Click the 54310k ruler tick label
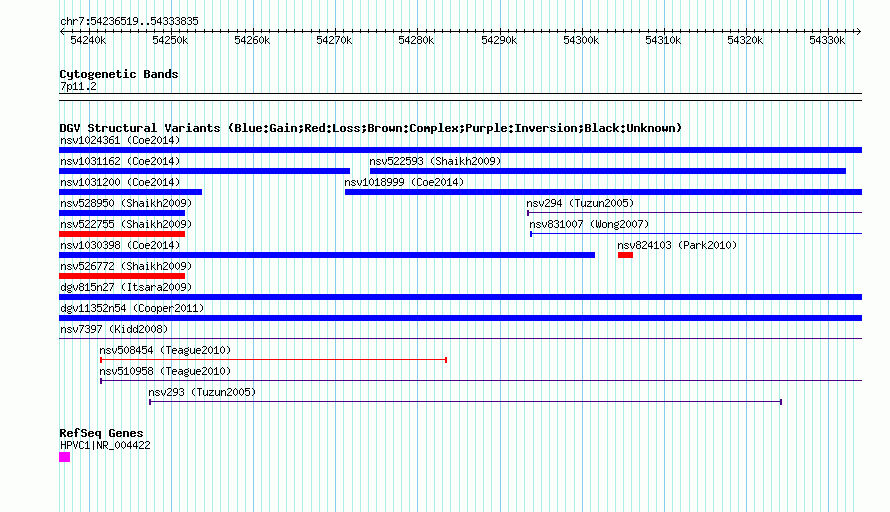This screenshot has height=512, width=890. (x=663, y=40)
